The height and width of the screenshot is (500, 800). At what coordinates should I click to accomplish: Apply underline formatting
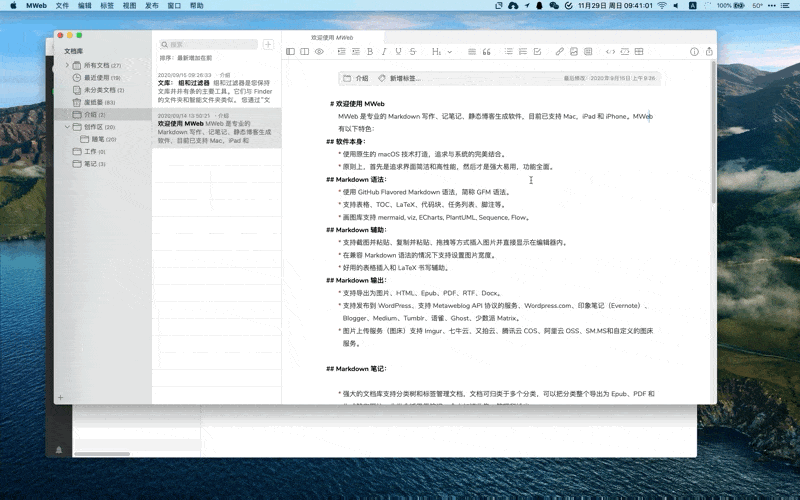click(398, 52)
